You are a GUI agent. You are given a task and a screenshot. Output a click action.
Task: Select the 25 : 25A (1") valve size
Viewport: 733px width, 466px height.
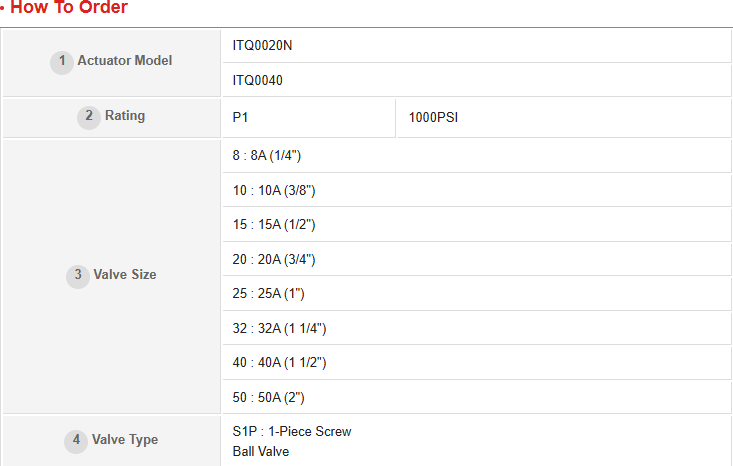click(x=268, y=294)
